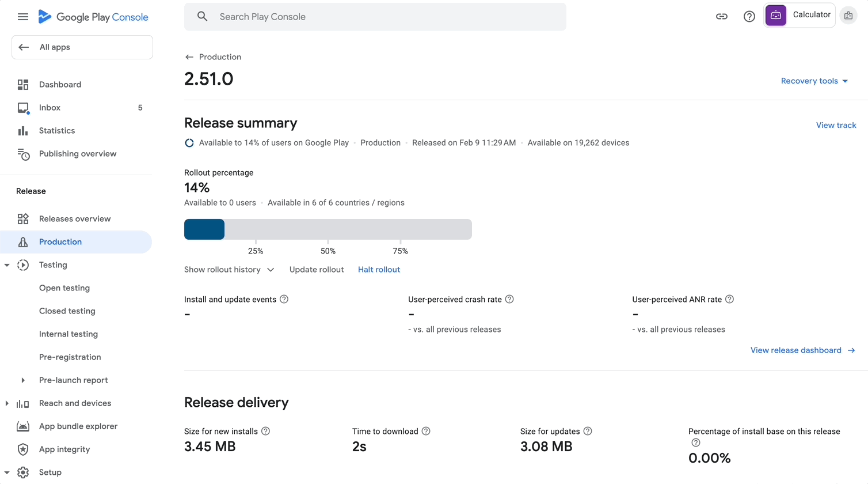Screen dimensions: 868x484
Task: Click the copy link icon in header
Action: coord(721,17)
